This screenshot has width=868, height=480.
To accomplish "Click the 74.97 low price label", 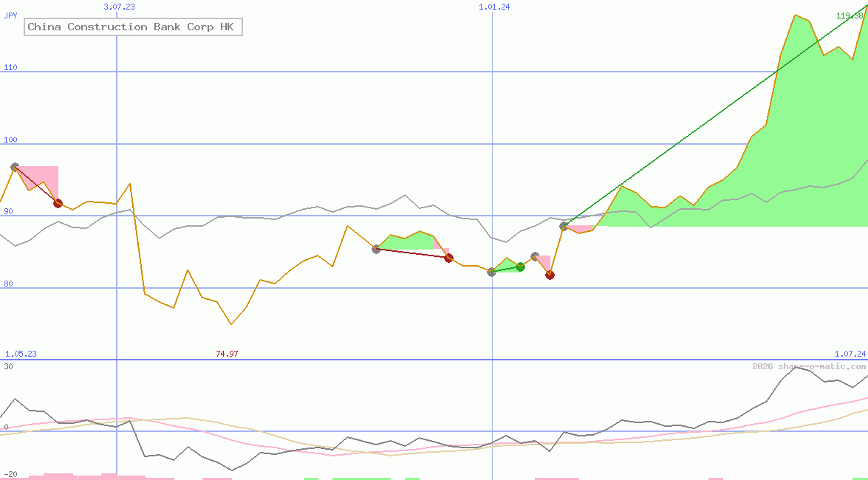I will [227, 354].
